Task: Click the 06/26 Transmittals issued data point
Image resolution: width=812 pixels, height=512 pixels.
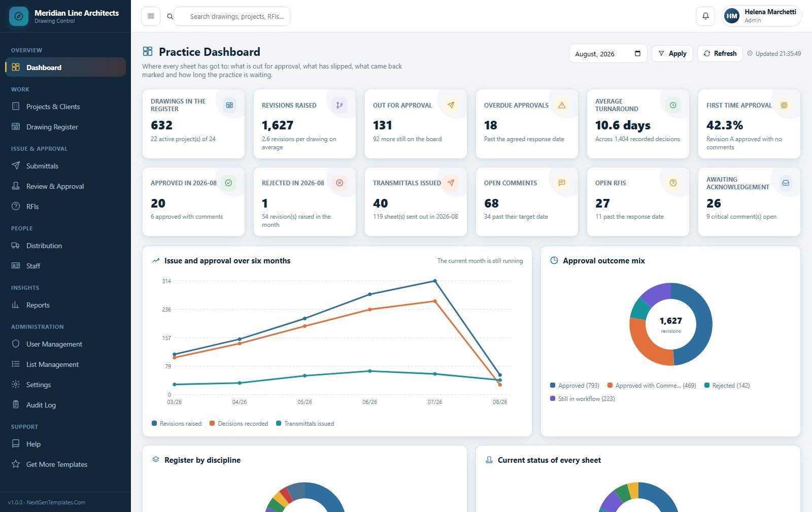Action: click(x=369, y=371)
